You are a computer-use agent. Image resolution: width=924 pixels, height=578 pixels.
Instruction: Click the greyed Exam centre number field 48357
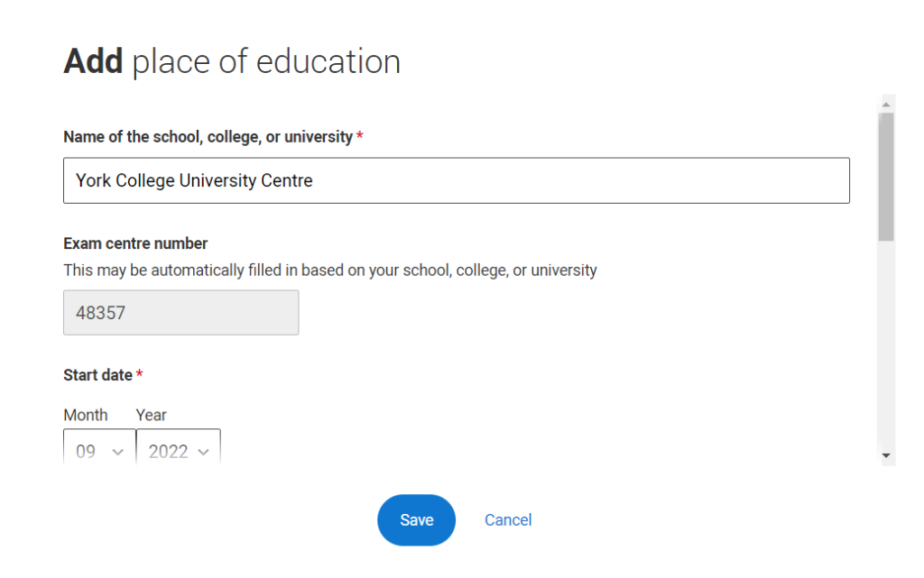(180, 313)
